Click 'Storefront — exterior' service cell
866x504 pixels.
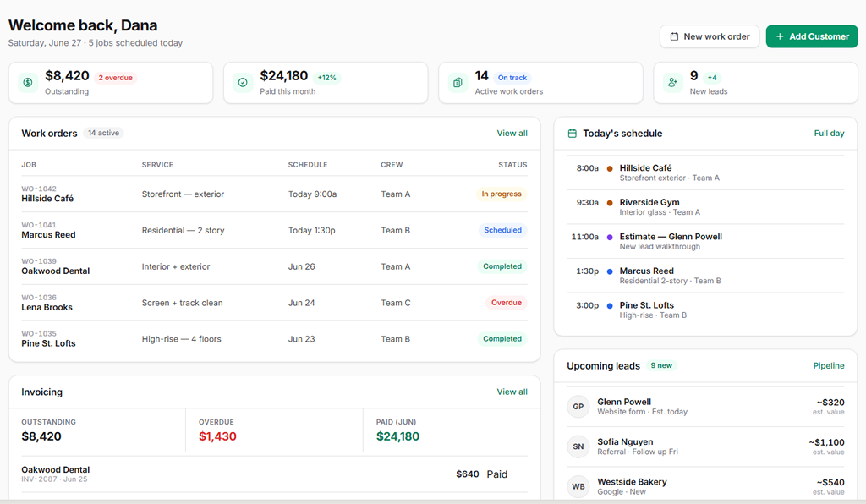pyautogui.click(x=183, y=194)
